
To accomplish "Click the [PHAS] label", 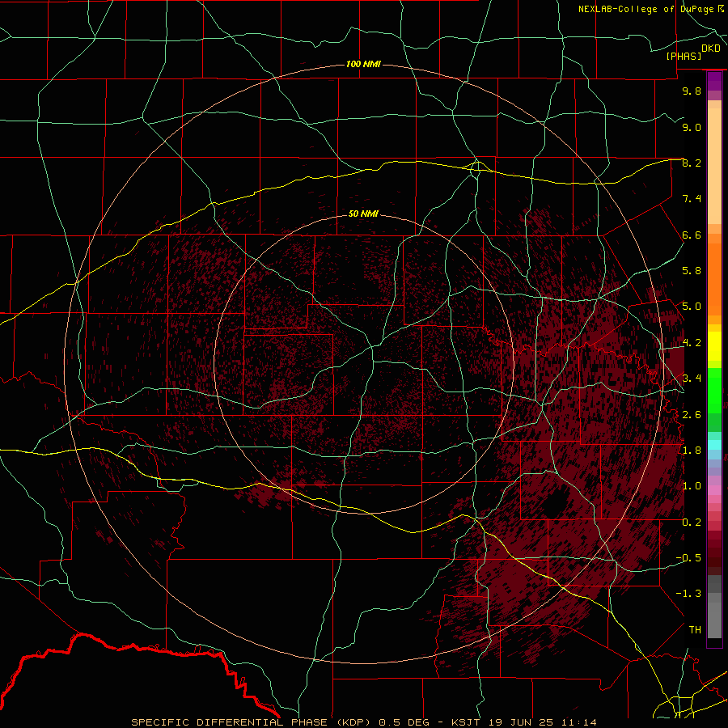I will click(684, 57).
